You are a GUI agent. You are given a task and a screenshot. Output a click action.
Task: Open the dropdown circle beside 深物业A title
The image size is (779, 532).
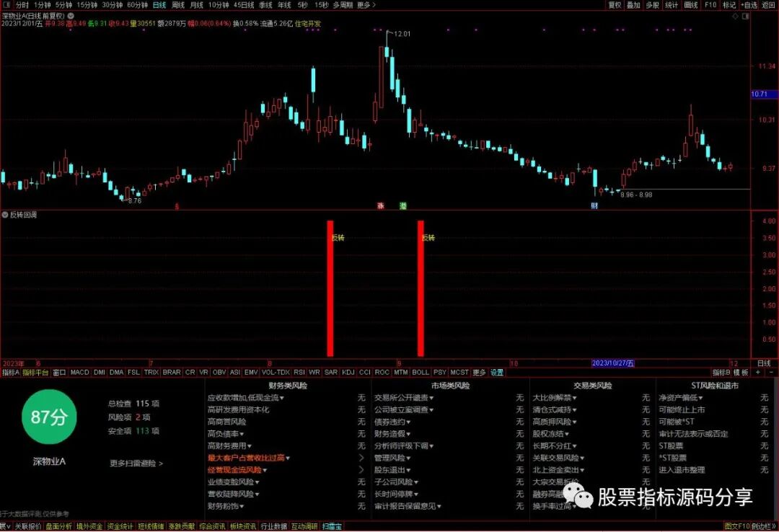71,16
